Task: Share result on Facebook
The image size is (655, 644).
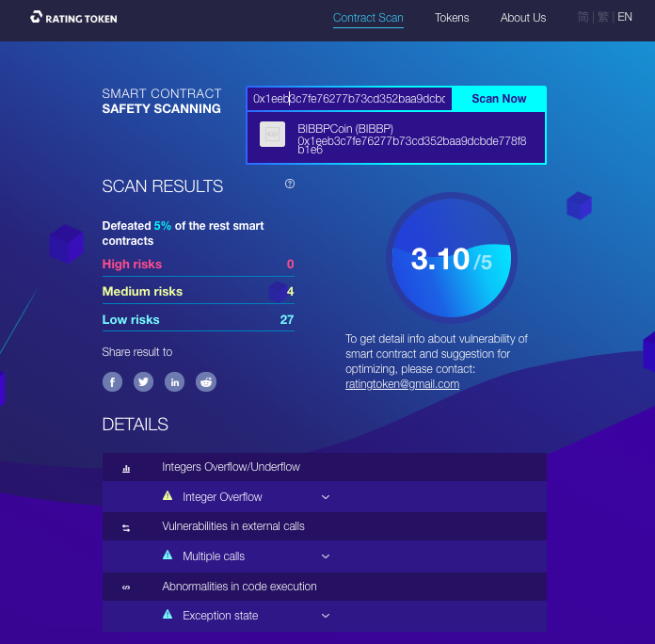Action: point(112,382)
